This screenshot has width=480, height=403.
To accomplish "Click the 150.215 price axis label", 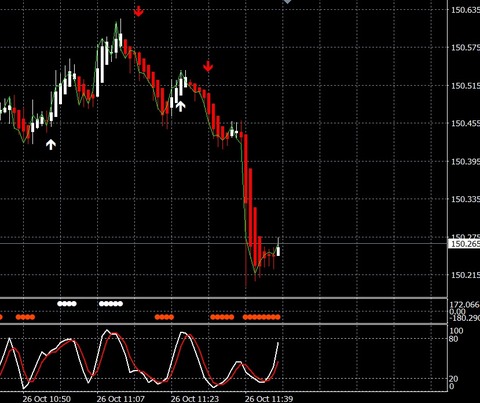I will (465, 275).
